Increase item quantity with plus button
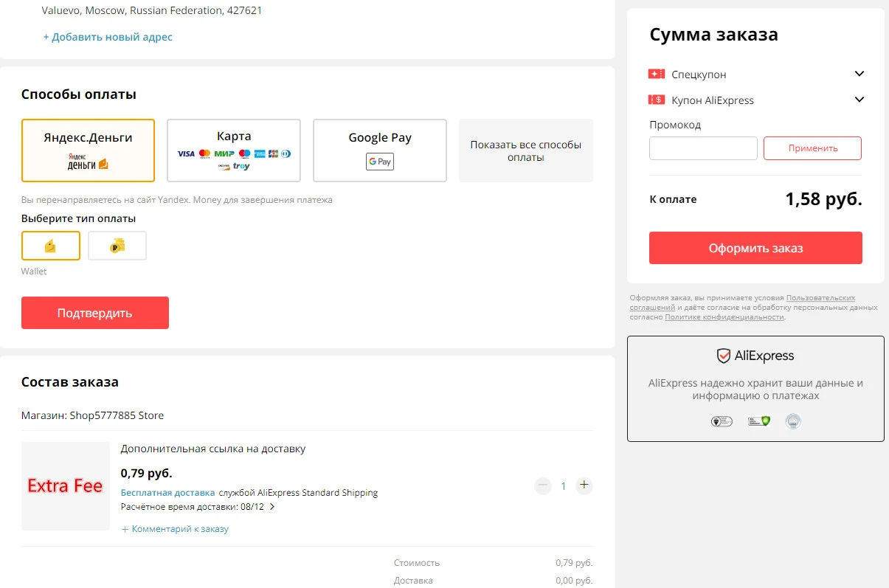Viewport: 889px width, 588px height. 584,485
